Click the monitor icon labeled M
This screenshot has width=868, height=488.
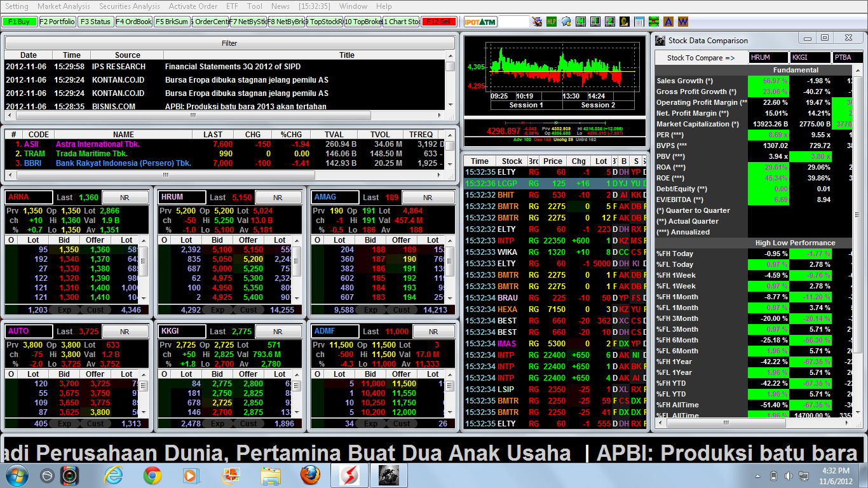[x=581, y=22]
